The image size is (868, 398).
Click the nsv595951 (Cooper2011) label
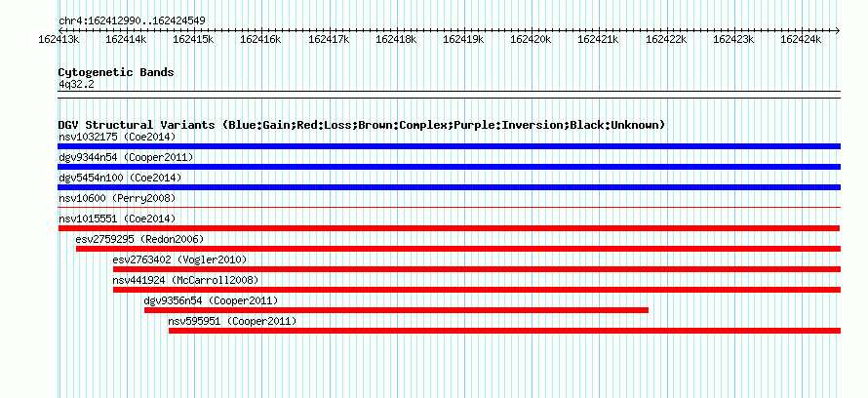tap(232, 321)
